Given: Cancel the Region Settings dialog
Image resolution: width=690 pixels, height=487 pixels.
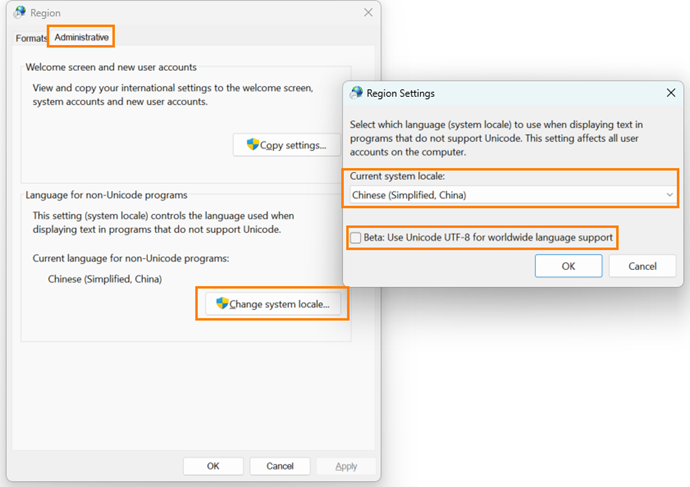Looking at the screenshot, I should point(642,266).
